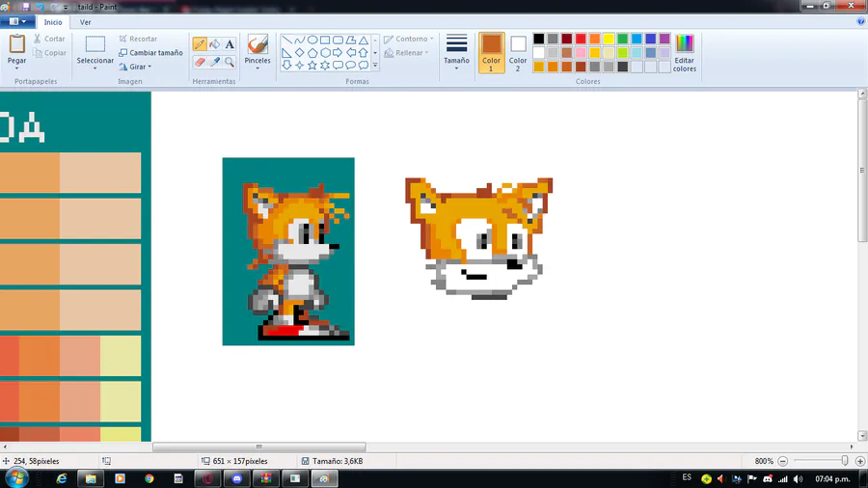
Task: Pick the purple color swatch
Action: pos(665,39)
